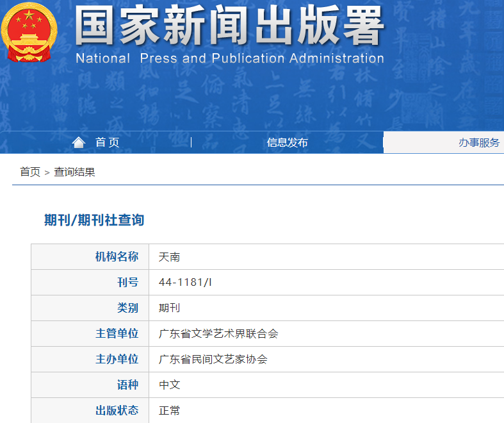Click 查询结果 in the breadcrumb
The image size is (504, 423).
(x=74, y=172)
